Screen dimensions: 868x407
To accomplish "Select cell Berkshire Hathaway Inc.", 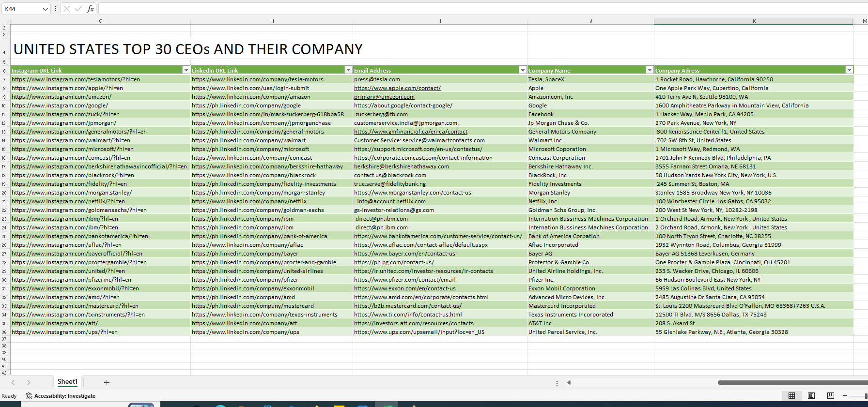I will coord(590,166).
